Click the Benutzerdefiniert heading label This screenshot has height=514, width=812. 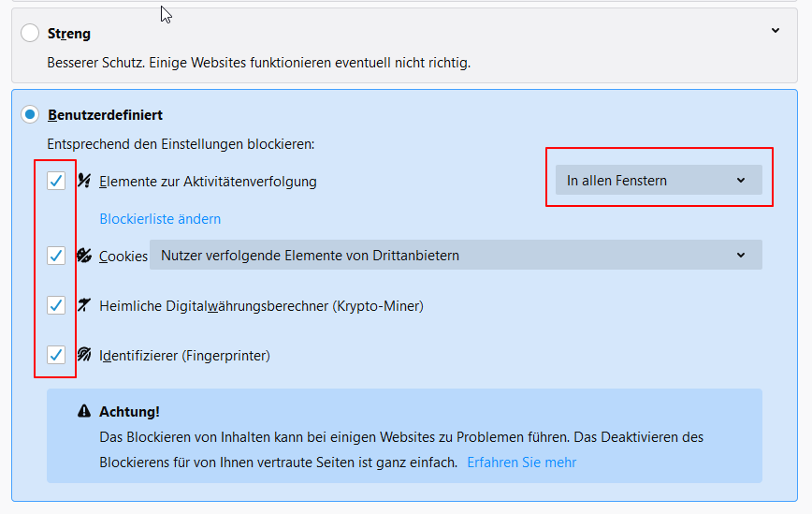(x=105, y=115)
